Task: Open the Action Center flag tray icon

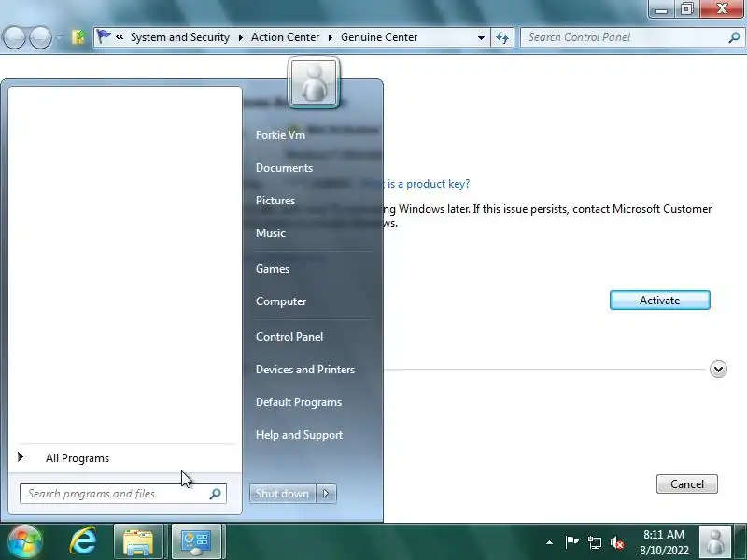Action: coord(571,541)
